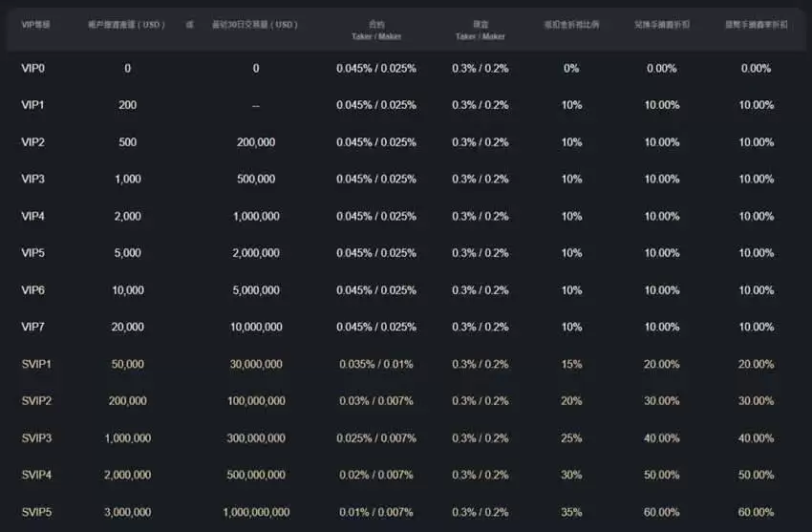Click the 3,000,000 asset value cell
Viewport: 812px width, 532px height.
pyautogui.click(x=128, y=513)
